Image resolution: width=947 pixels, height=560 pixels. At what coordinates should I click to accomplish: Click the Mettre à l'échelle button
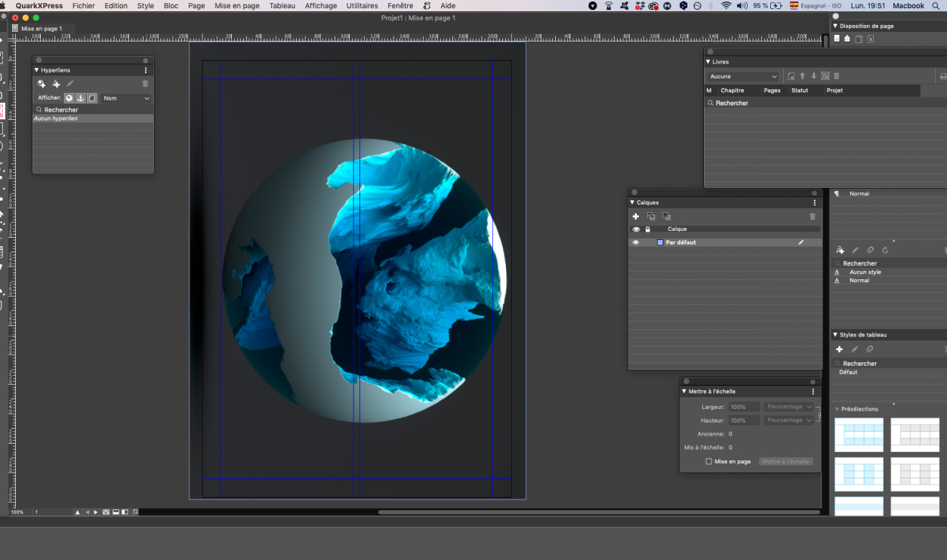coord(785,461)
